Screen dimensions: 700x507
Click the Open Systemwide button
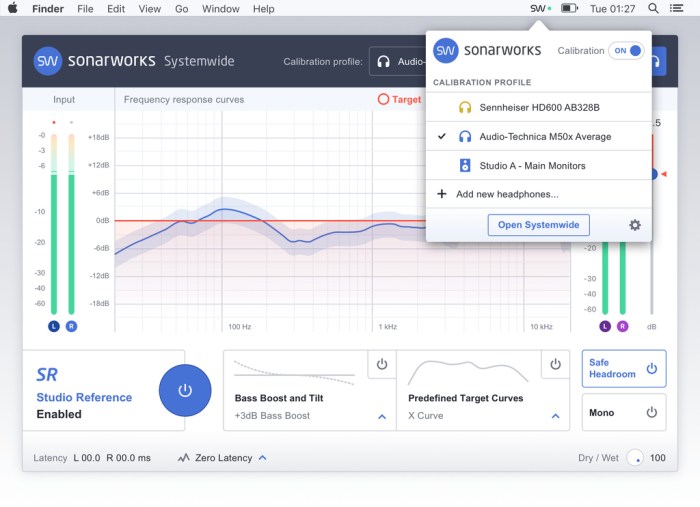[x=538, y=225]
